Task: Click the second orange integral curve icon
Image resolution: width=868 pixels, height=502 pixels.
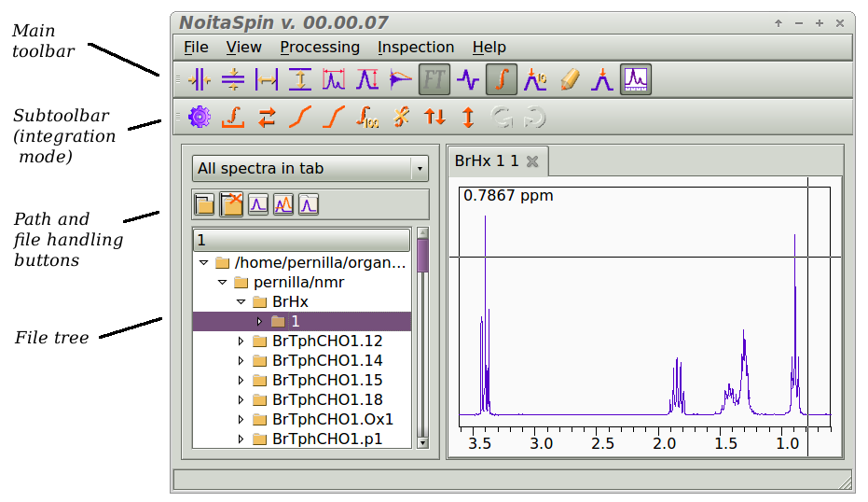Action: tap(334, 118)
